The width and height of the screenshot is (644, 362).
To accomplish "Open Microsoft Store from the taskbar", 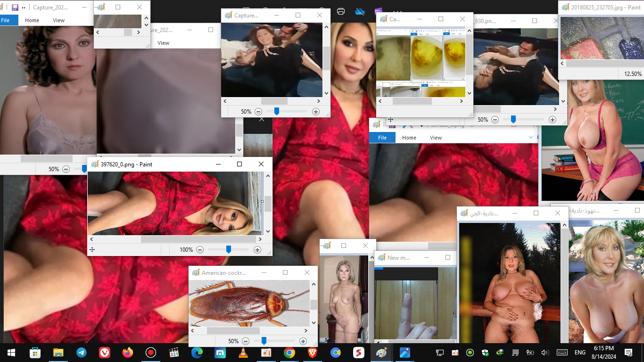I will point(35,353).
